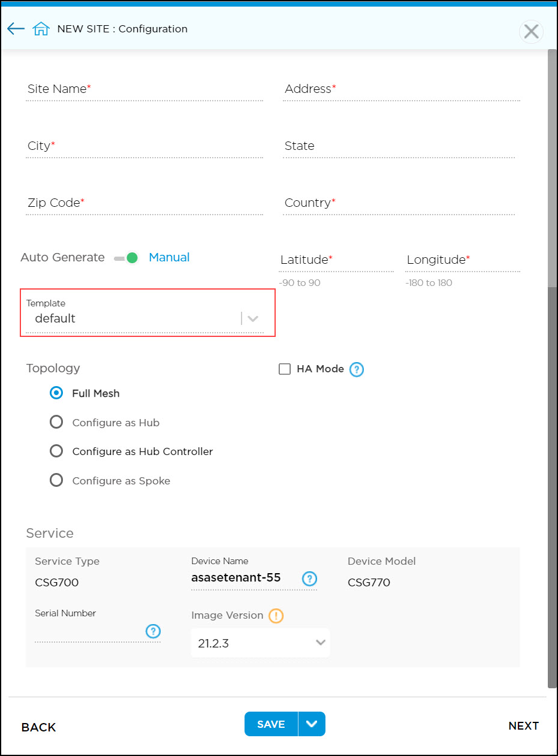Proceed using the NEXT button

[523, 725]
